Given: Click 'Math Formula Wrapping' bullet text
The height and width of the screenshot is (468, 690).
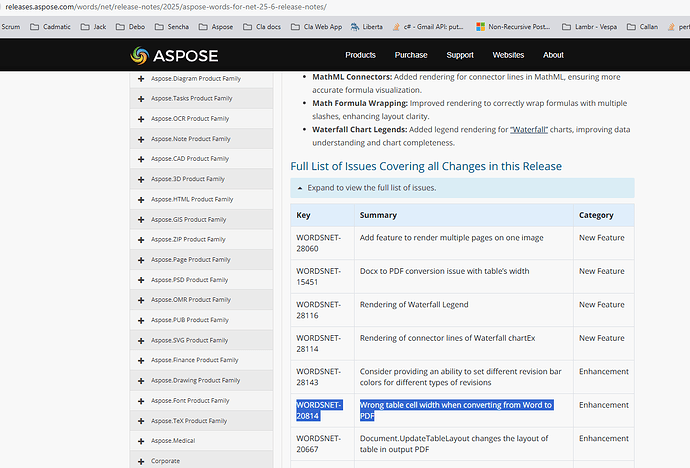Looking at the screenshot, I should (x=470, y=110).
